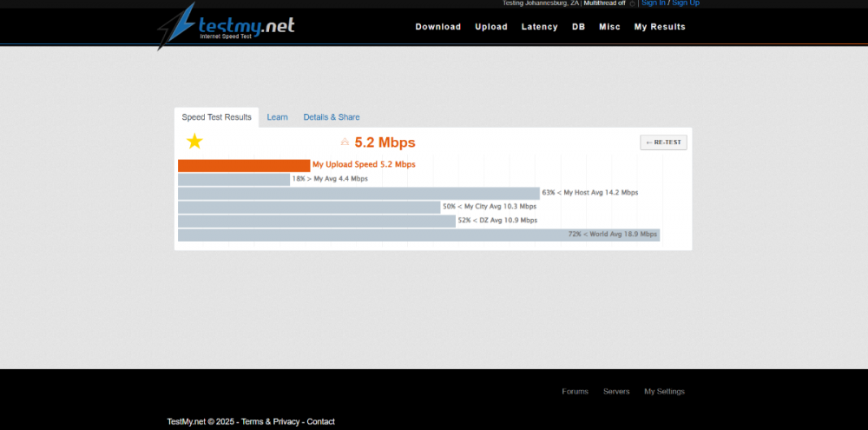
Task: Click the Sign Up link
Action: [x=685, y=3]
